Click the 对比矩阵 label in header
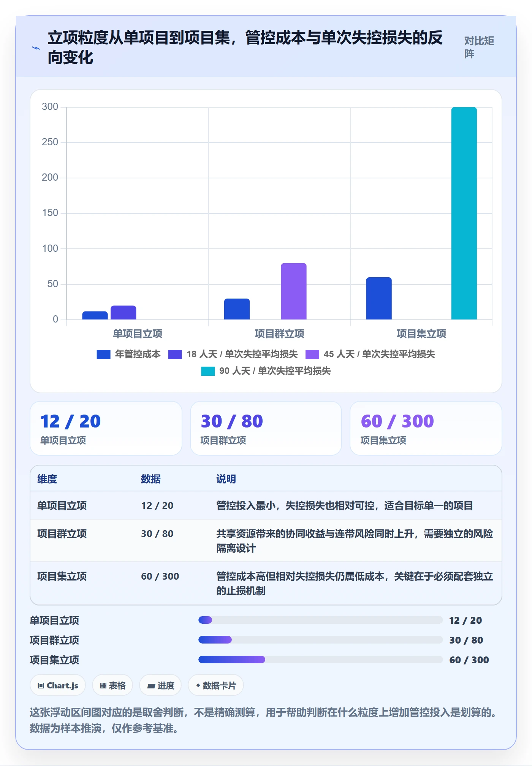The image size is (532, 766). coord(479,47)
